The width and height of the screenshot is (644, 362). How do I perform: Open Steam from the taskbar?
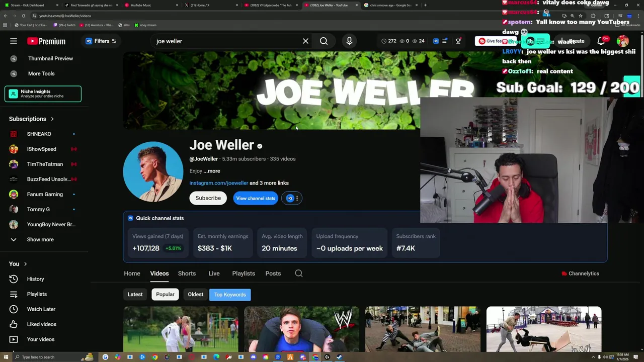[339, 357]
